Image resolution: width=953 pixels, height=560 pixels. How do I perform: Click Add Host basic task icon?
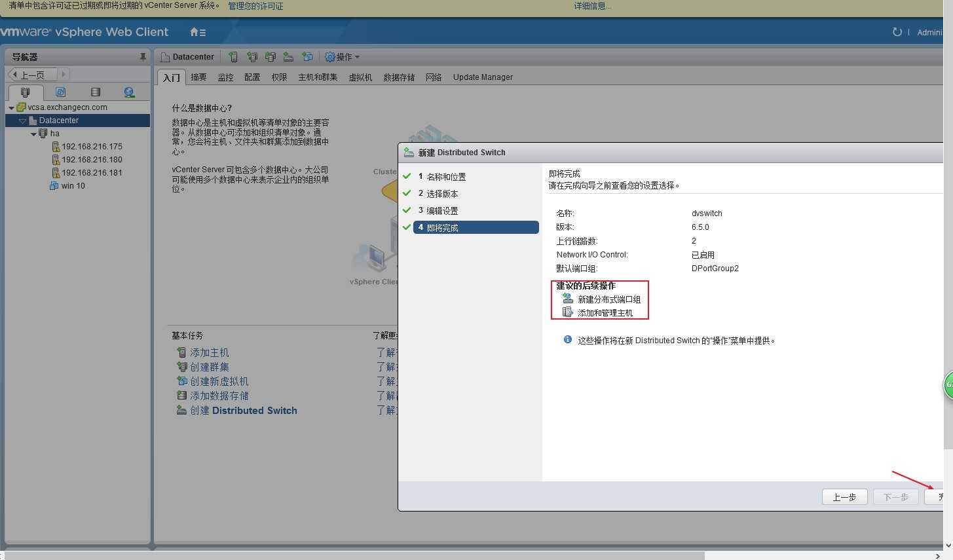coord(181,352)
